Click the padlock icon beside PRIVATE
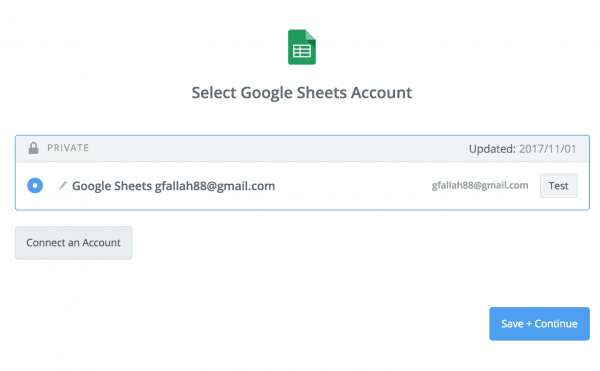This screenshot has width=600, height=371. point(34,148)
